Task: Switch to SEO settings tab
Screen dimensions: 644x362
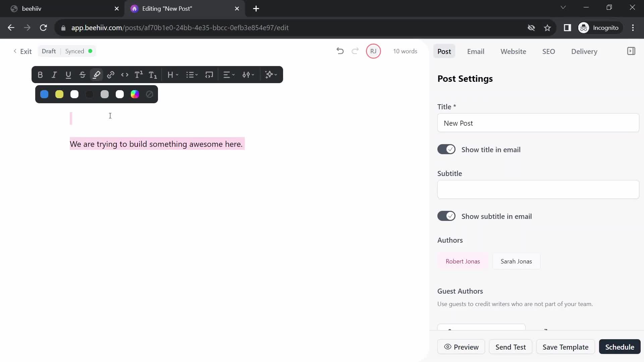Action: click(x=548, y=51)
